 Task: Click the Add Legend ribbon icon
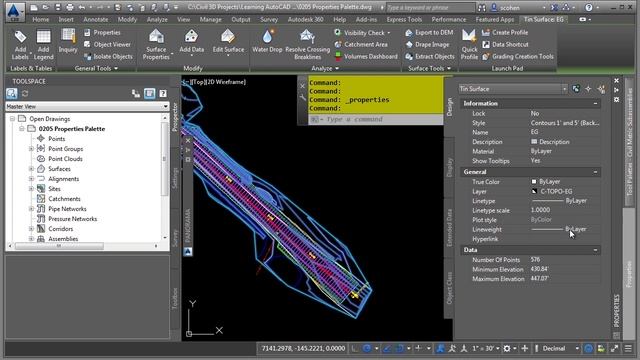43,45
